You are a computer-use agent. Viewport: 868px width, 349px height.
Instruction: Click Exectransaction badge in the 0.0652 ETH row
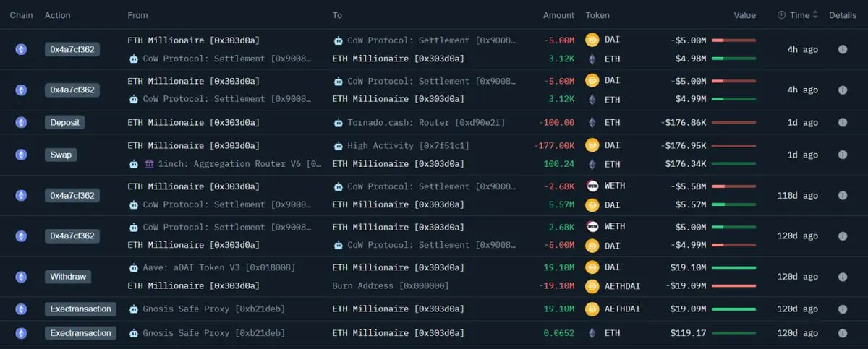coord(81,333)
